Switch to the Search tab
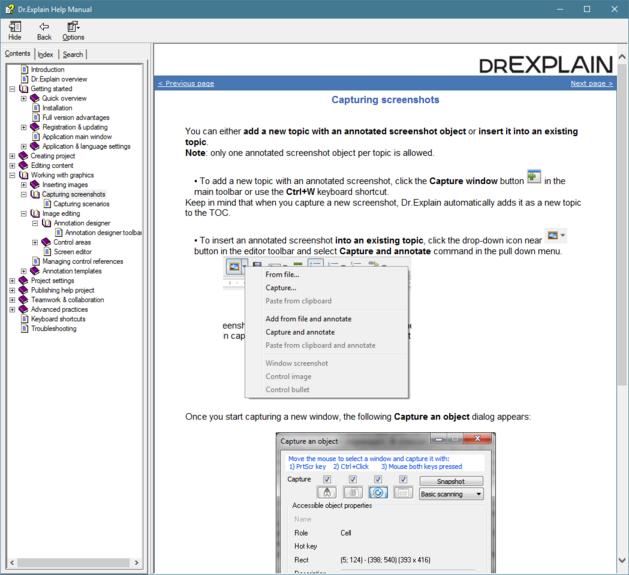This screenshot has height=575, width=629. [x=73, y=54]
